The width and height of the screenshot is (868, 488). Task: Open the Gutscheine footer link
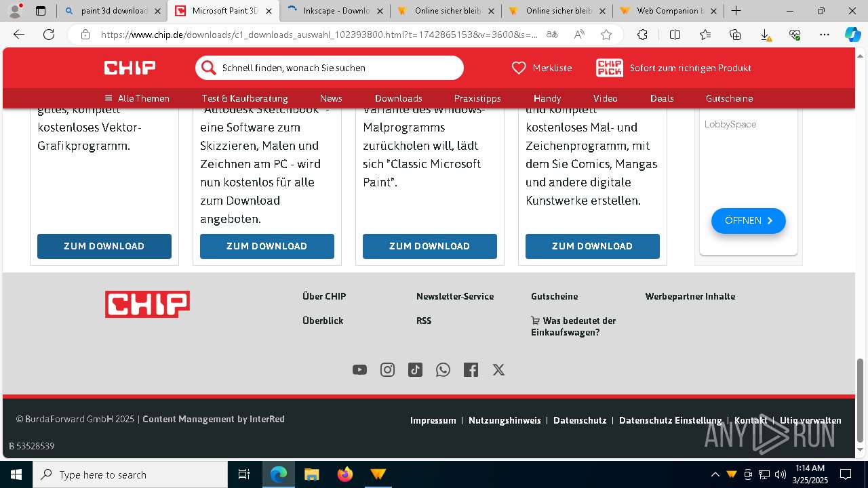click(x=555, y=296)
